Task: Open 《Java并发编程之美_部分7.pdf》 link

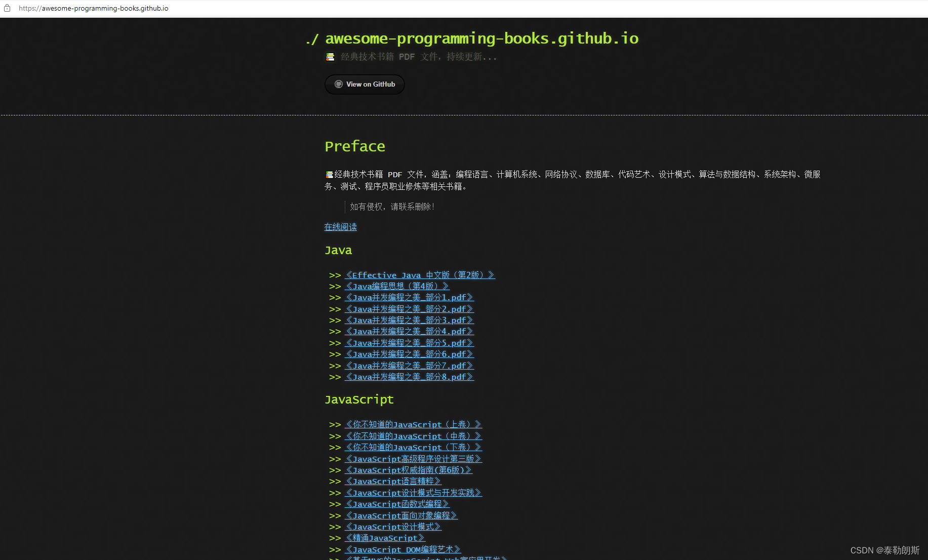Action: [x=409, y=366]
